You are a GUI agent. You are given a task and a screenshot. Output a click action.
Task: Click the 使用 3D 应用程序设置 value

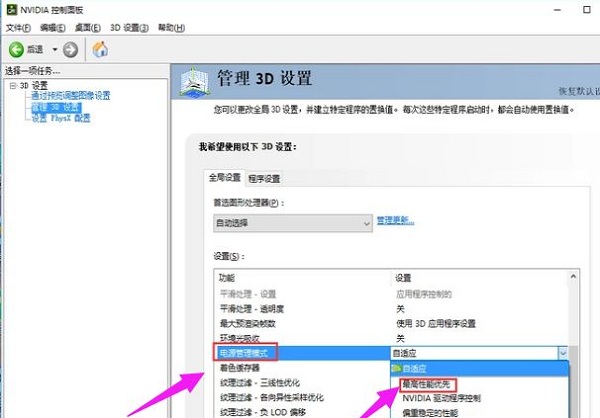coord(435,323)
